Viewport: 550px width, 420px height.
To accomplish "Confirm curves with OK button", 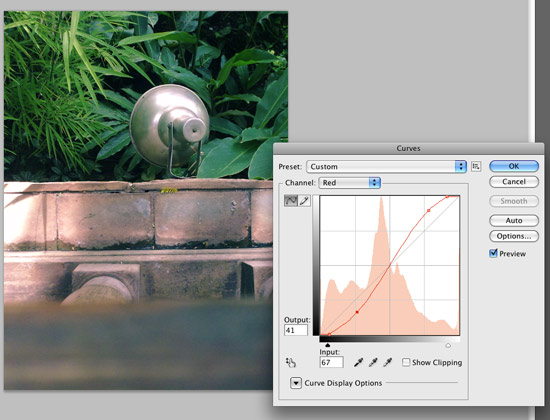I will tap(514, 166).
